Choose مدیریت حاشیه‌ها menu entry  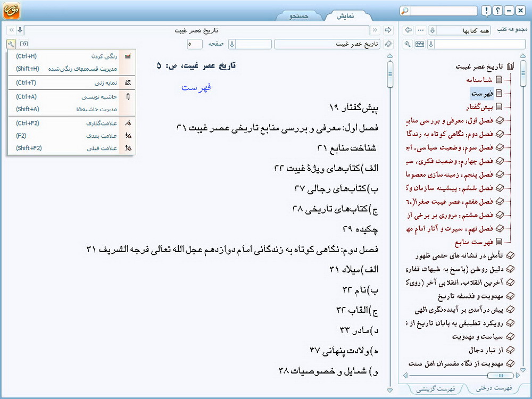coord(71,109)
